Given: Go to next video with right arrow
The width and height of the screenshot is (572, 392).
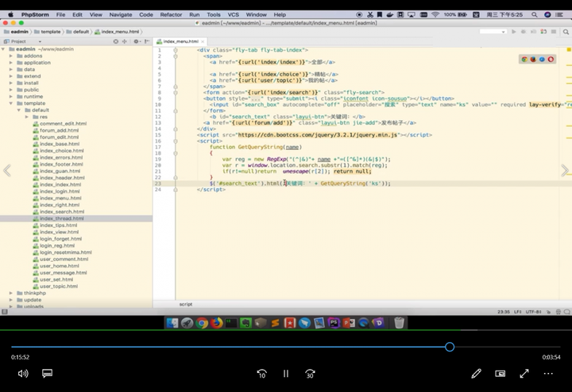Looking at the screenshot, I should click(565, 171).
